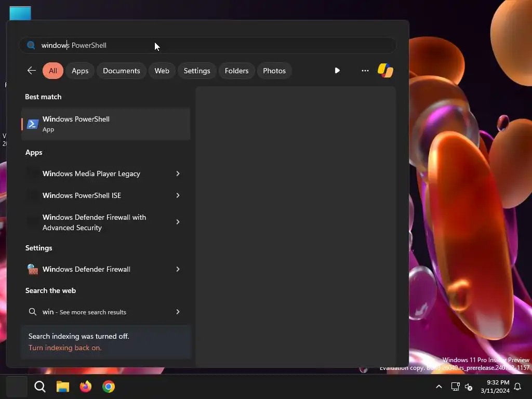Expand Windows Defender Firewall settings chevron

[178, 269]
